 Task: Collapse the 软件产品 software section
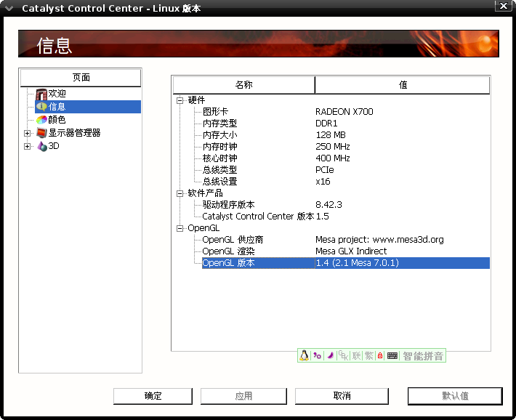pyautogui.click(x=180, y=193)
